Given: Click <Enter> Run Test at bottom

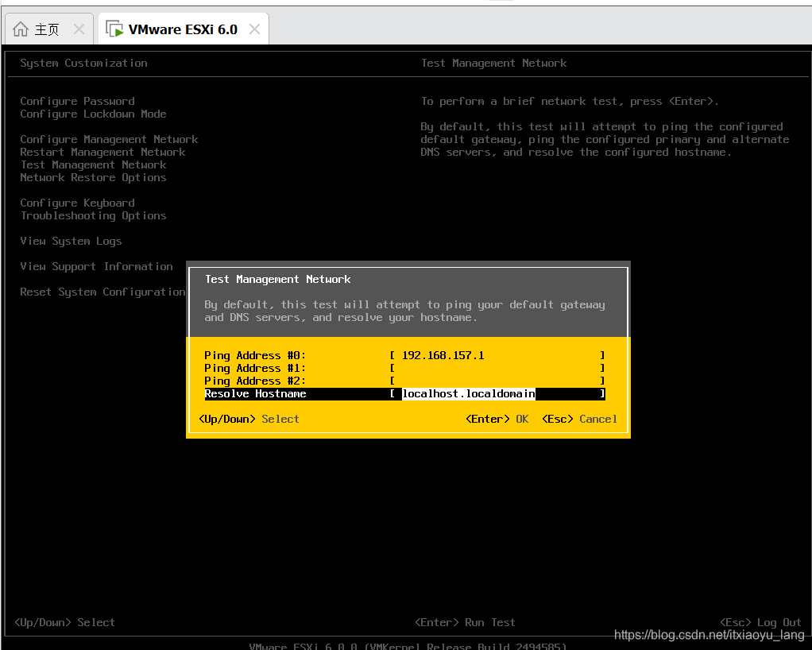Looking at the screenshot, I should 465,622.
